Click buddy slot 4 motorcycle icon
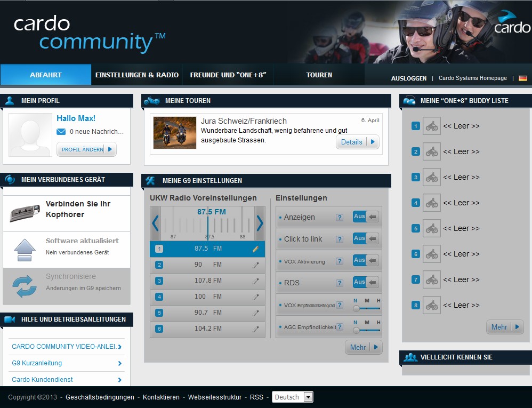Screen dimensions: 532x408 point(432,203)
